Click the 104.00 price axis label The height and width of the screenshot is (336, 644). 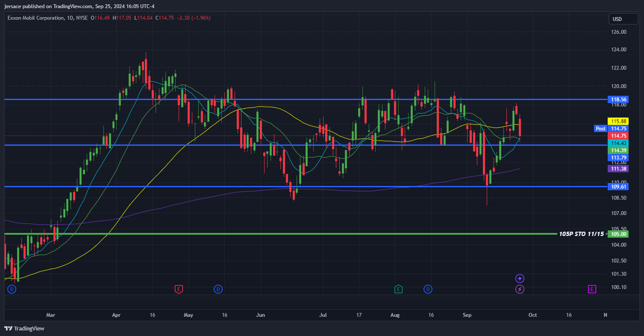click(x=618, y=245)
